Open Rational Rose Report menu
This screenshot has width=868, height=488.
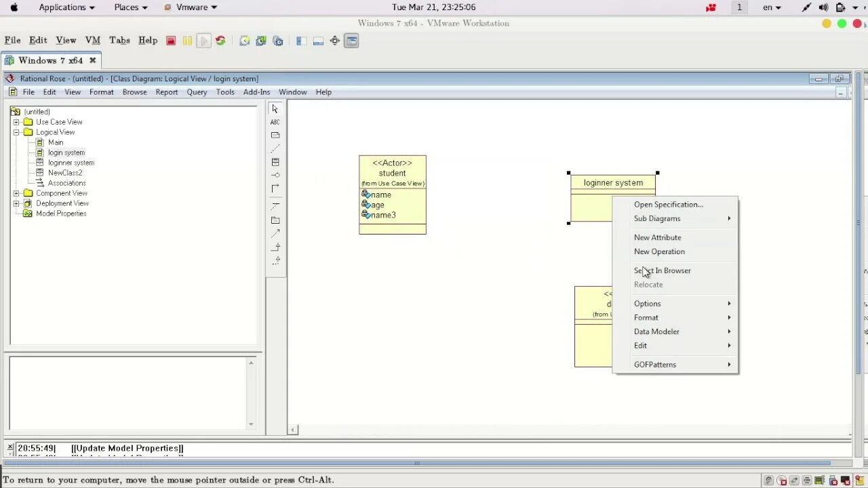click(166, 92)
